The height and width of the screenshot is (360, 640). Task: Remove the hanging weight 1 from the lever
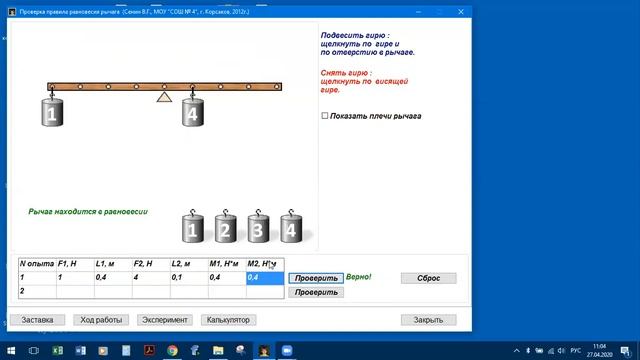pos(52,112)
